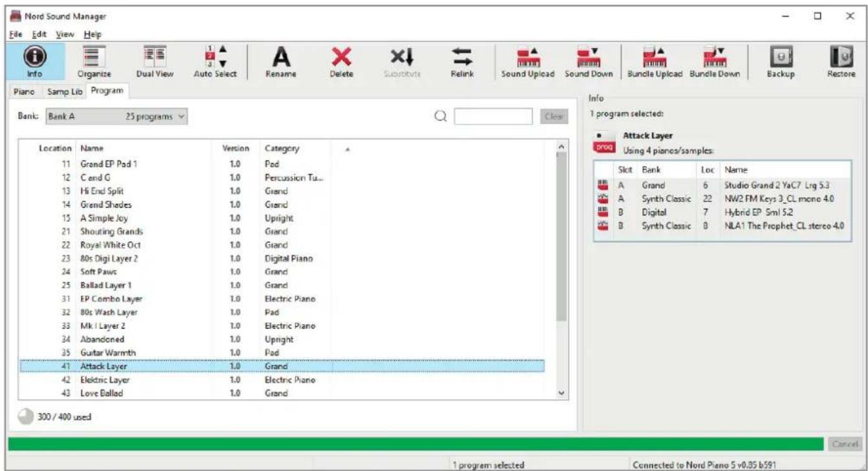Click the Substitute icon

[x=405, y=58]
